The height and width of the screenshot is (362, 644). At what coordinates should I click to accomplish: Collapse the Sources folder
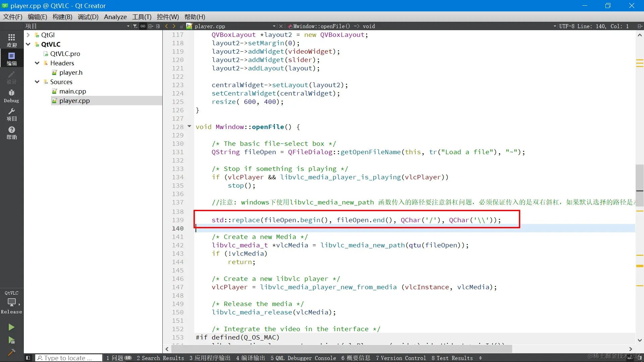click(37, 82)
